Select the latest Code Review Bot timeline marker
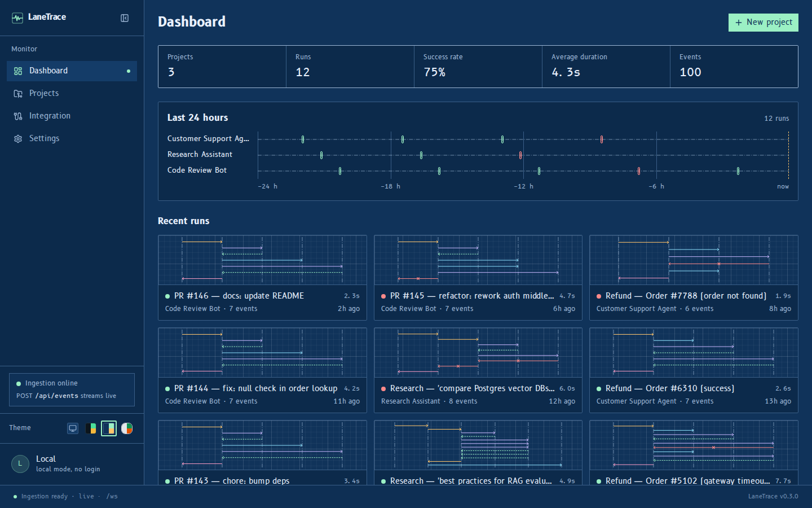812x508 pixels. pyautogui.click(x=738, y=171)
